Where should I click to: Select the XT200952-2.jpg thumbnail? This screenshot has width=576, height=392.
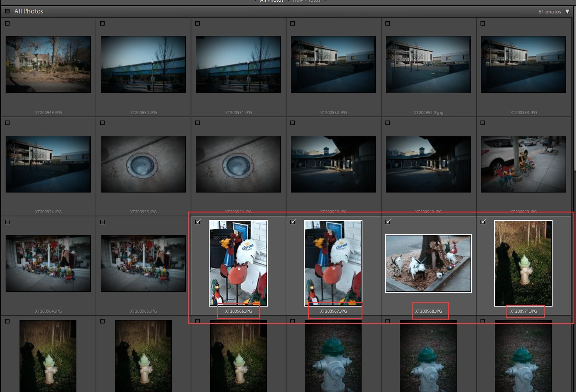tap(428, 64)
